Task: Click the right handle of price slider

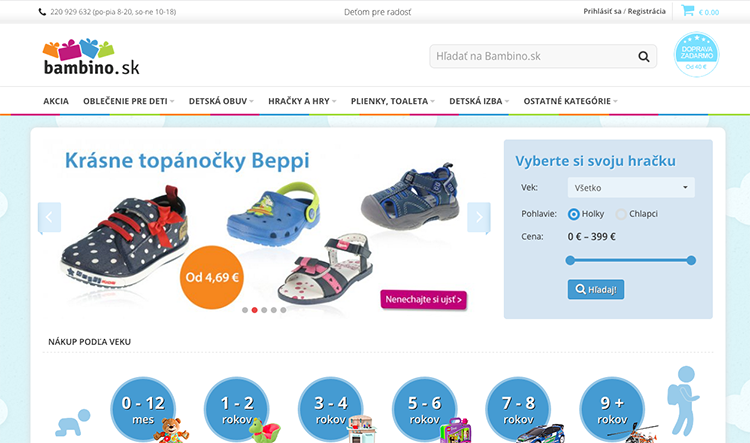Action: point(691,260)
